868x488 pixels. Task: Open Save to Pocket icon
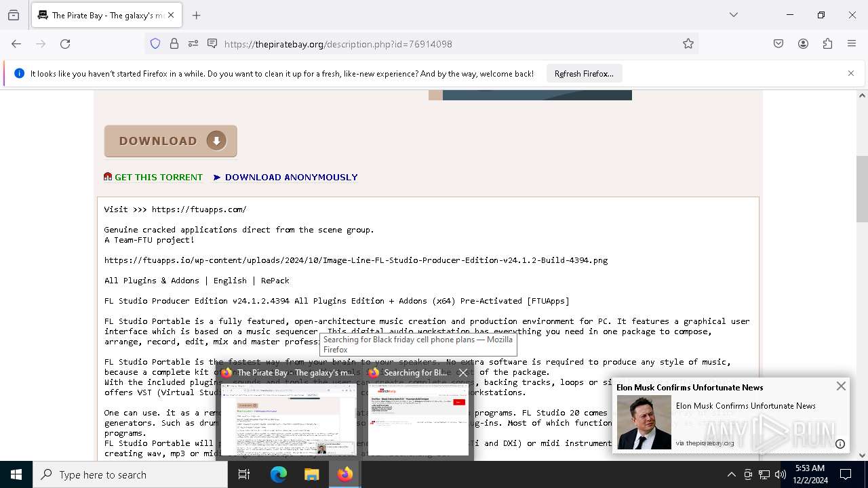[x=778, y=44]
